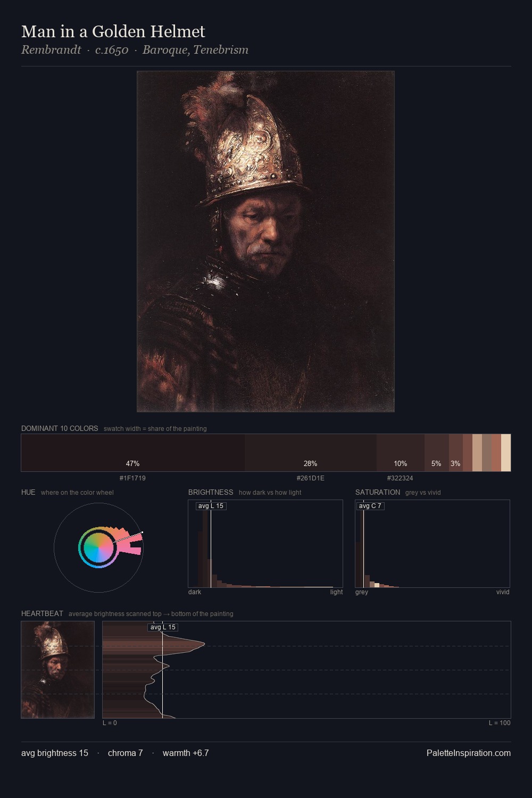Click the white hue marker on wheel

(142, 532)
